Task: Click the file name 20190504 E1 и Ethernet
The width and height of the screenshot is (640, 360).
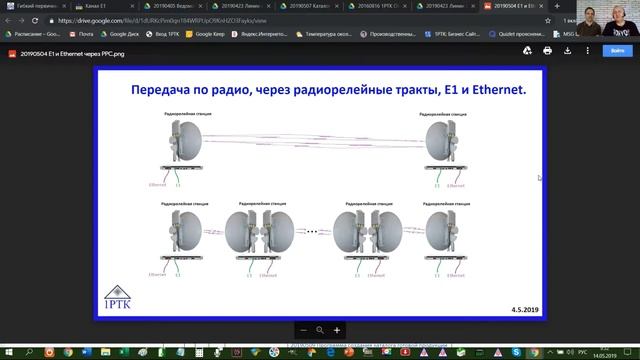Action: tap(72, 54)
